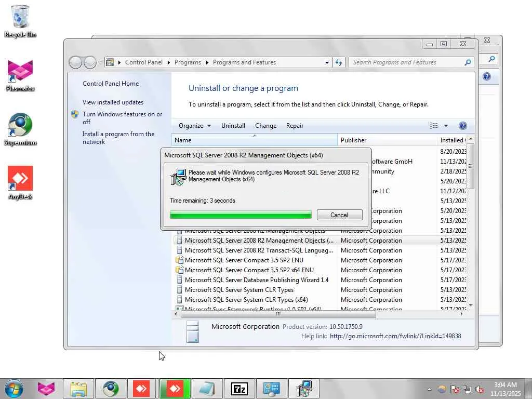Click the Back navigation button
Viewport: 532px width, 399px height.
(75, 62)
